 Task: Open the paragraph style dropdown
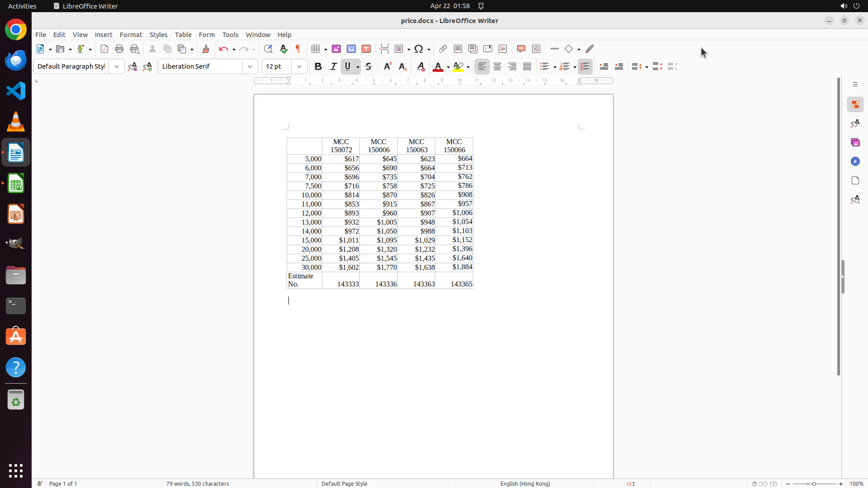[117, 66]
